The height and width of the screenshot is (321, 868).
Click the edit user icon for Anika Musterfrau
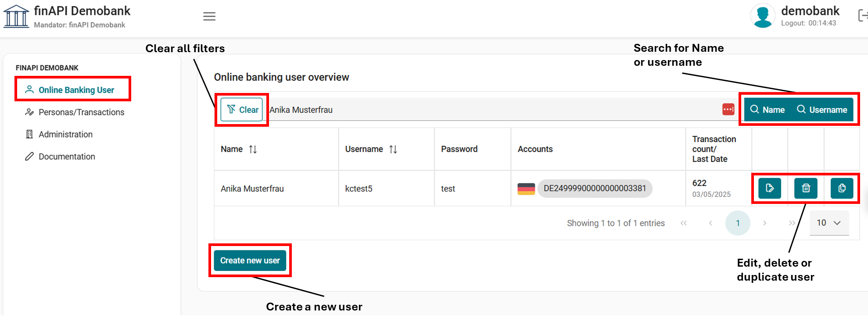(769, 188)
